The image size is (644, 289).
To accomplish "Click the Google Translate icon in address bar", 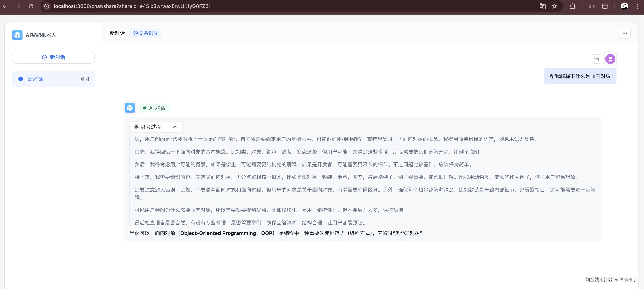I will pyautogui.click(x=542, y=6).
